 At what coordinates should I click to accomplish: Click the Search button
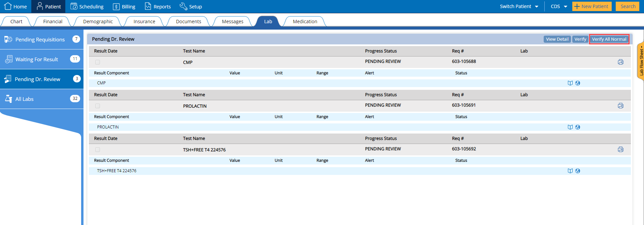628,6
